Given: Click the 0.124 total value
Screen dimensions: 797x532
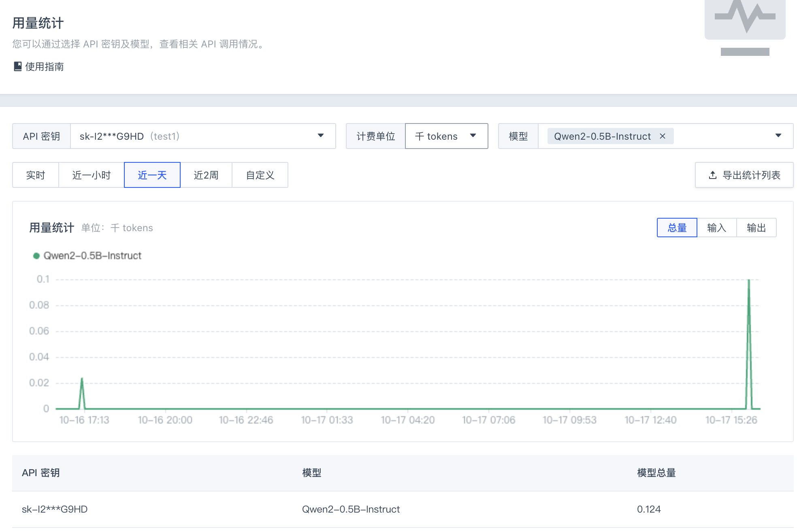Looking at the screenshot, I should pyautogui.click(x=649, y=509).
